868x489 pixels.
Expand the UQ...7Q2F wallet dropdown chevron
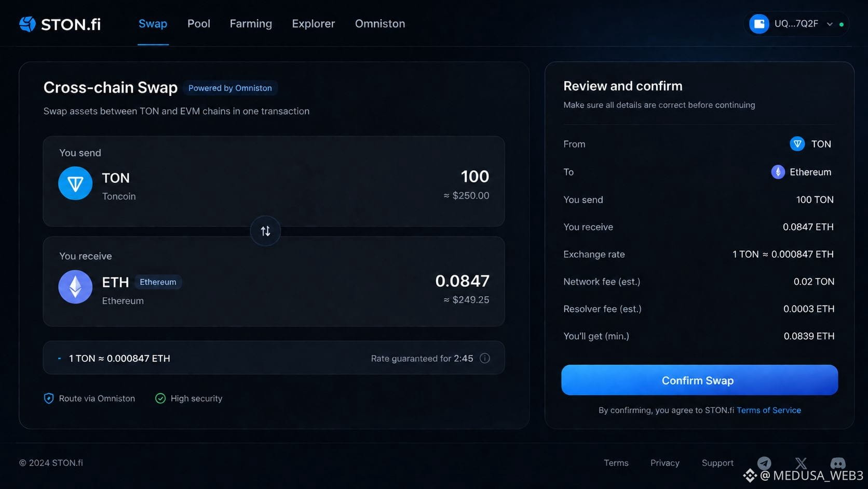[x=830, y=24]
